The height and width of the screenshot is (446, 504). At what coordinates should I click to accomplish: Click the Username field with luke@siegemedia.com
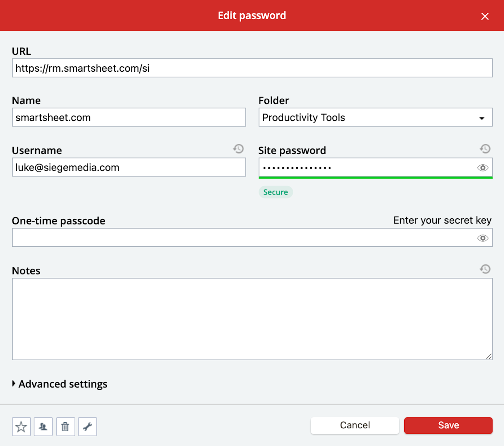pos(129,167)
